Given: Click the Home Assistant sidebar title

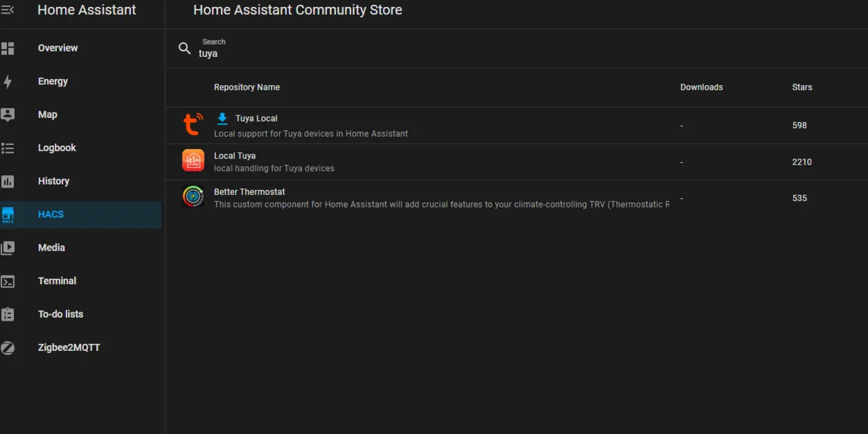Looking at the screenshot, I should (86, 10).
